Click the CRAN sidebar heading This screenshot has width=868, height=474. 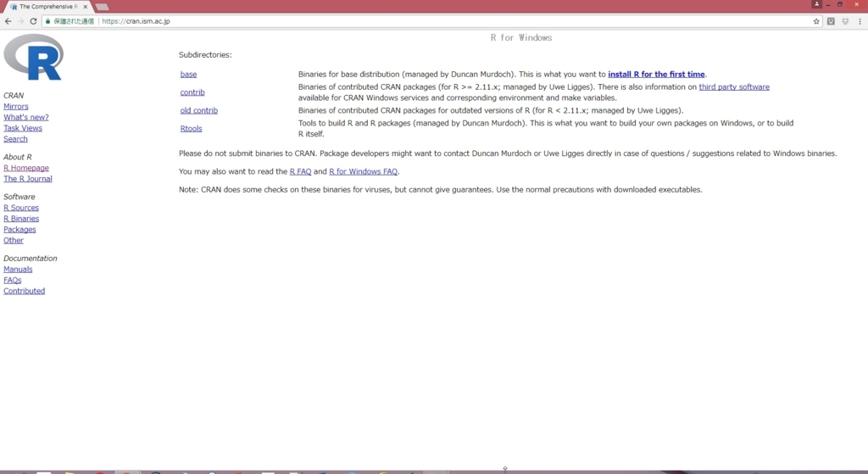pos(14,95)
